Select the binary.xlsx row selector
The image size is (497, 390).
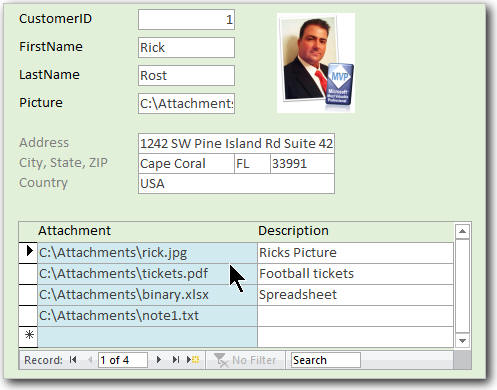28,295
